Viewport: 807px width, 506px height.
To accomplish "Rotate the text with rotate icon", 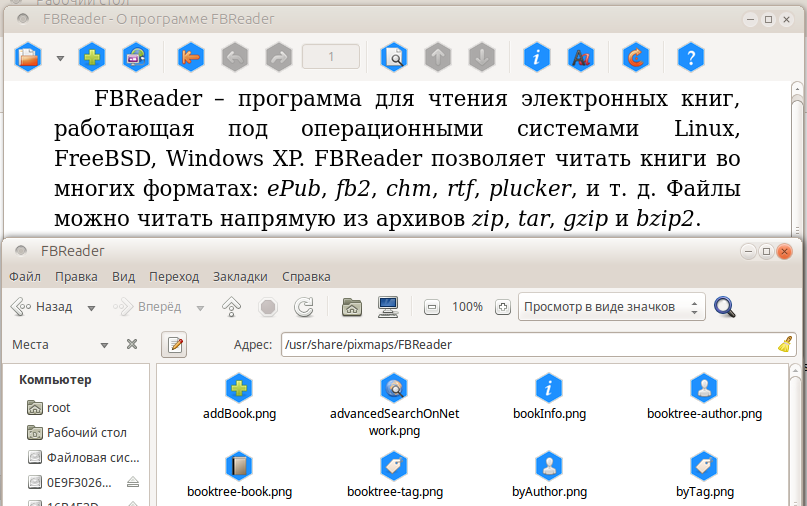I will point(636,57).
